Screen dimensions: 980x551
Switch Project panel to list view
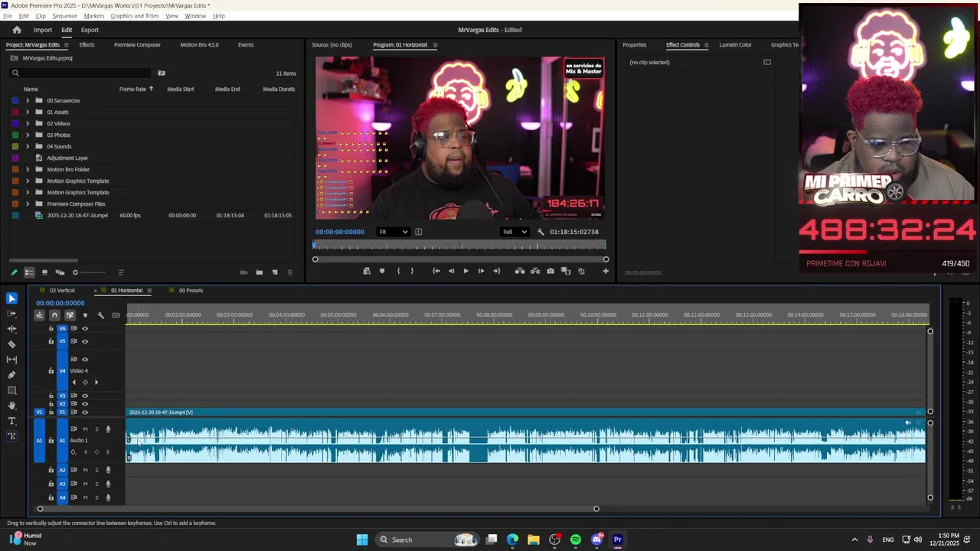(x=29, y=272)
